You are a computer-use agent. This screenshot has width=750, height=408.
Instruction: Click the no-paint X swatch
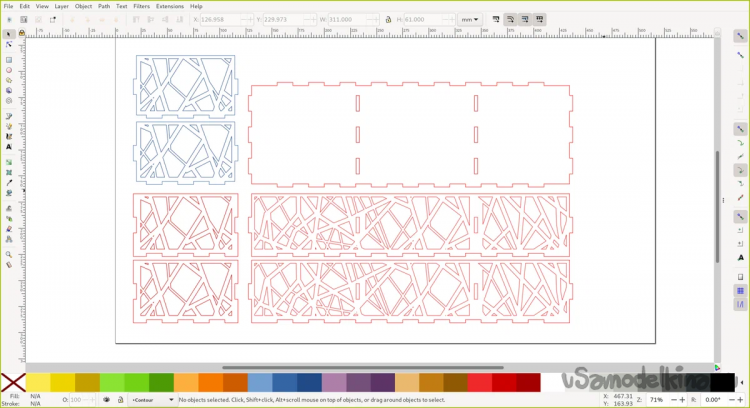pyautogui.click(x=12, y=382)
